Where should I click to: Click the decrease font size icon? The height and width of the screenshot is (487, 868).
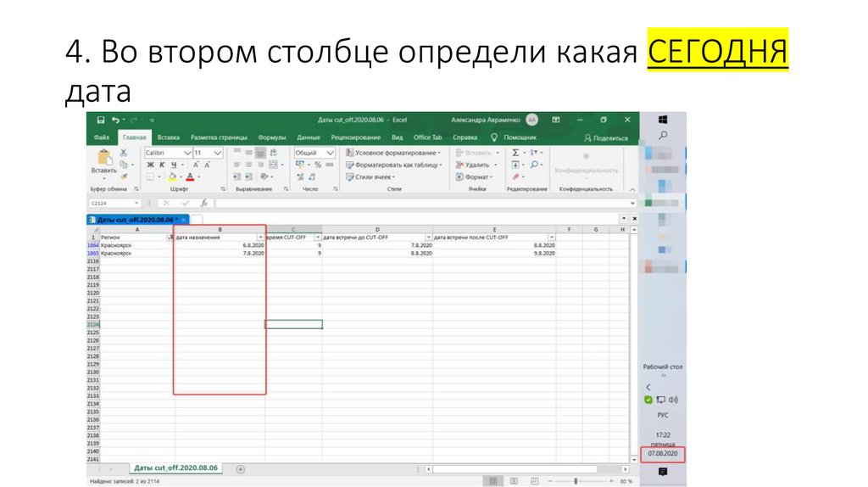point(207,165)
